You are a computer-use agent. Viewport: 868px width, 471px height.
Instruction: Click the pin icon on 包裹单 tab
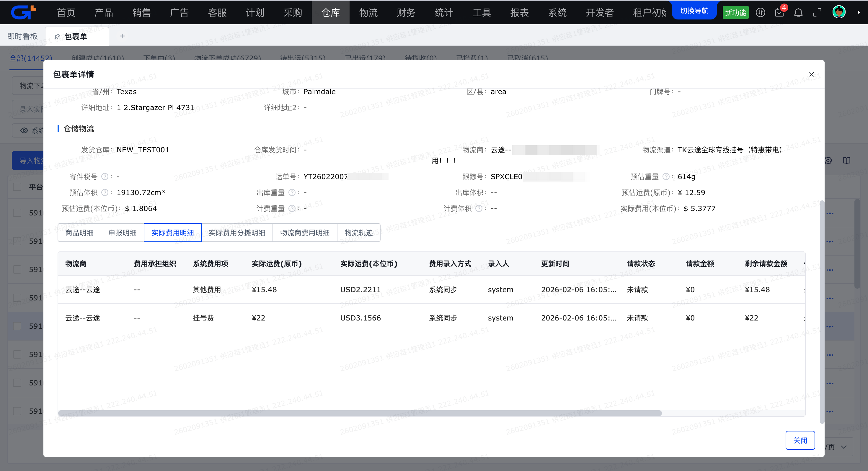pos(57,36)
